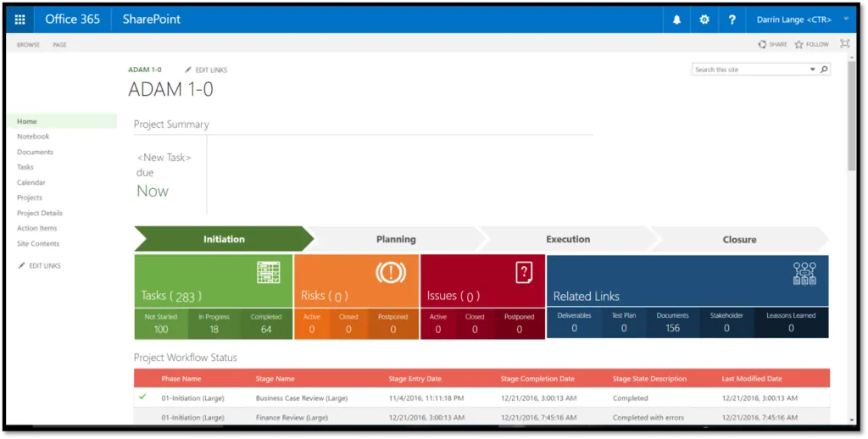868x439 pixels.
Task: Open Stakeholder under Related Links
Action: (x=726, y=322)
